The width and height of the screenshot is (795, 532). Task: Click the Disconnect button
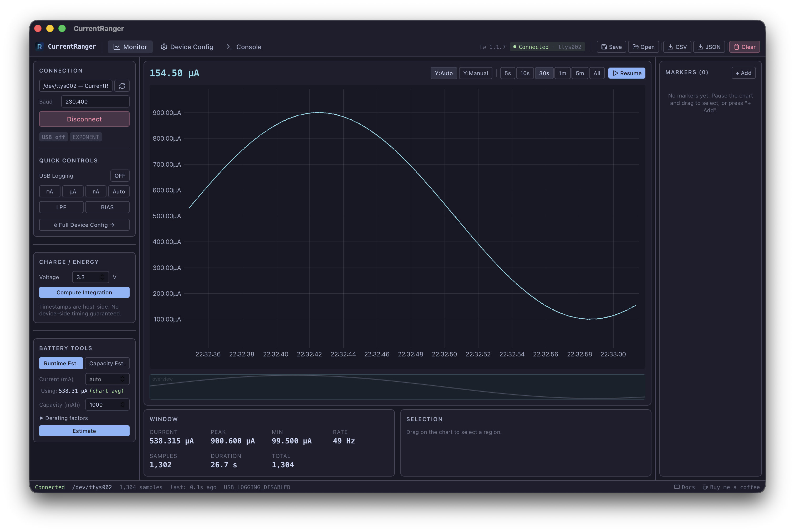click(84, 119)
